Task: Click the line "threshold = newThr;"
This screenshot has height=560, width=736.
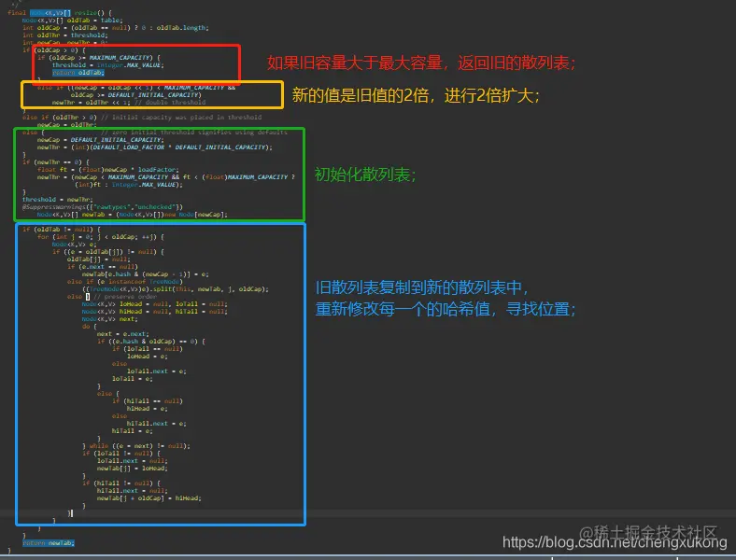Action: coord(57,200)
